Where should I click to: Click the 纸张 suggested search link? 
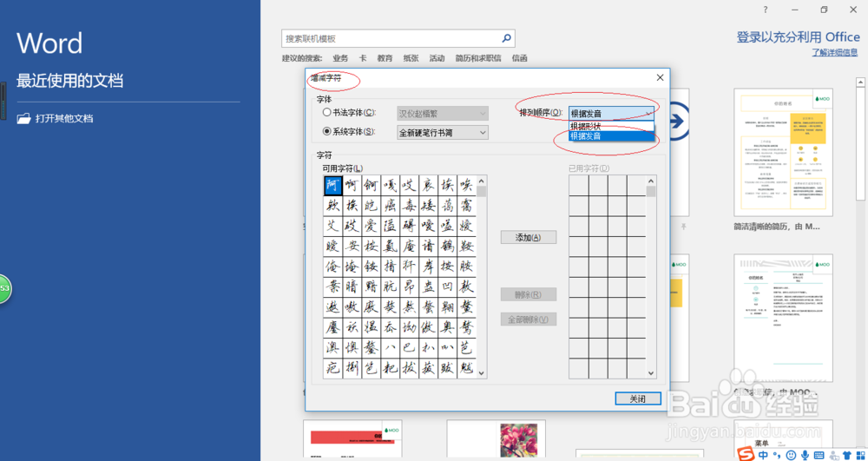(411, 58)
